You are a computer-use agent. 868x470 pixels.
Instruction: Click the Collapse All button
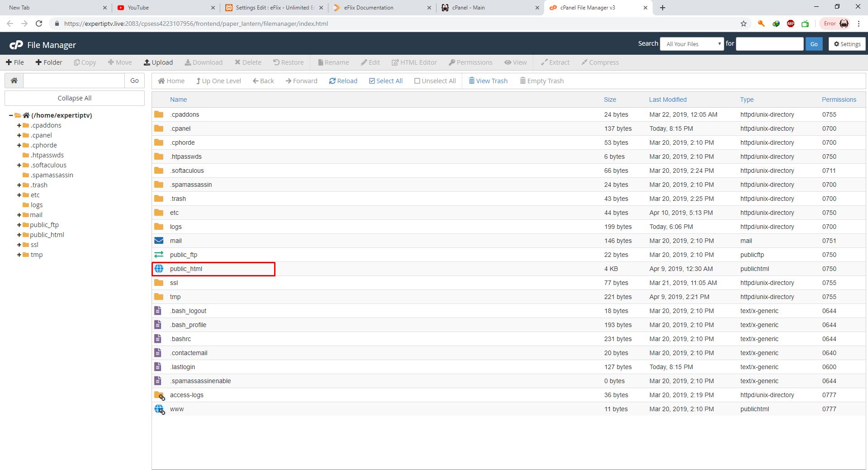point(75,98)
